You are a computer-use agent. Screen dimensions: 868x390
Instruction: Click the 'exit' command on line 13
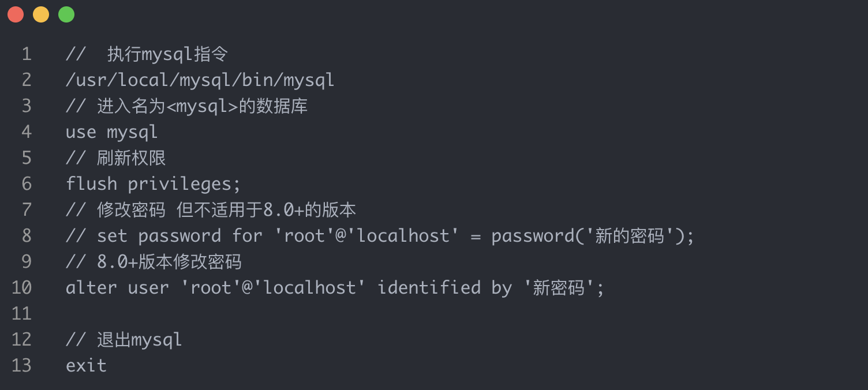[x=86, y=366]
